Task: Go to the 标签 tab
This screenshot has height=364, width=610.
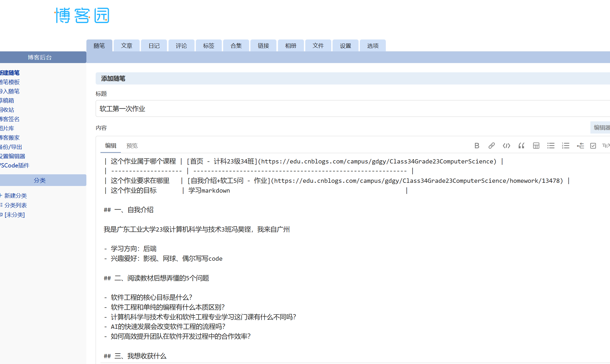Action: click(x=209, y=46)
